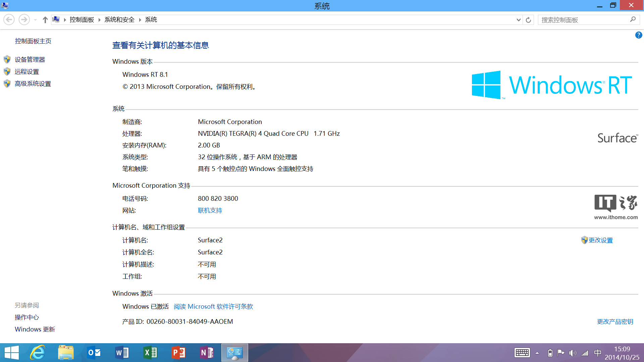
Task: Click the Windows RT 8.1 version text
Action: pyautogui.click(x=145, y=74)
